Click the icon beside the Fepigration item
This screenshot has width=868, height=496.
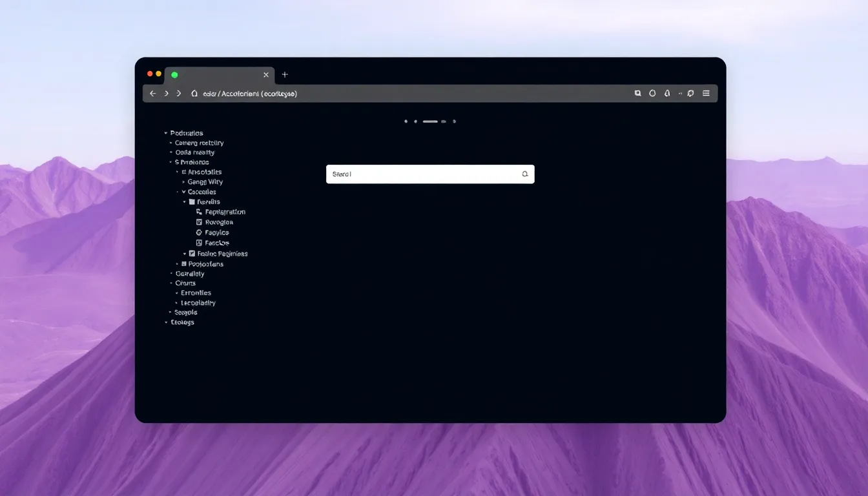[199, 212]
